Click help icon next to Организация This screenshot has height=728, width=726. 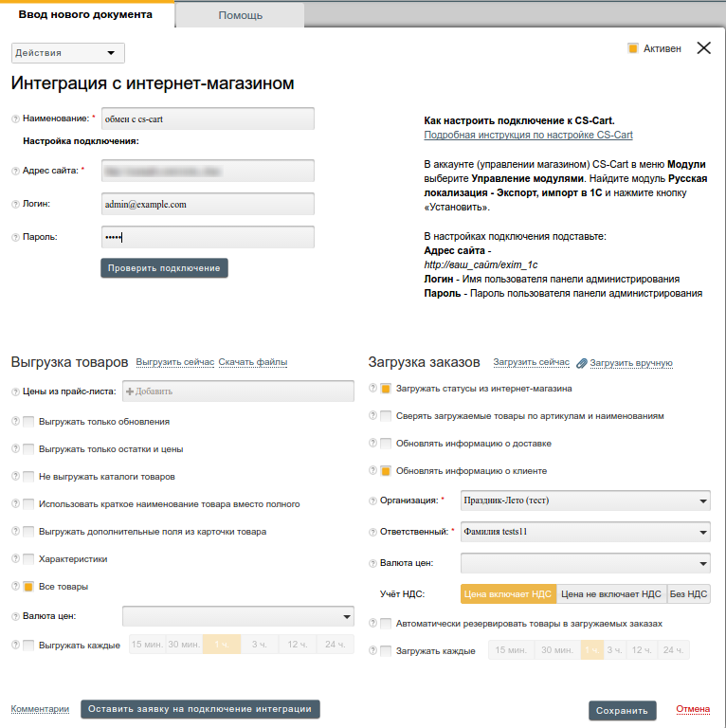[x=372, y=500]
